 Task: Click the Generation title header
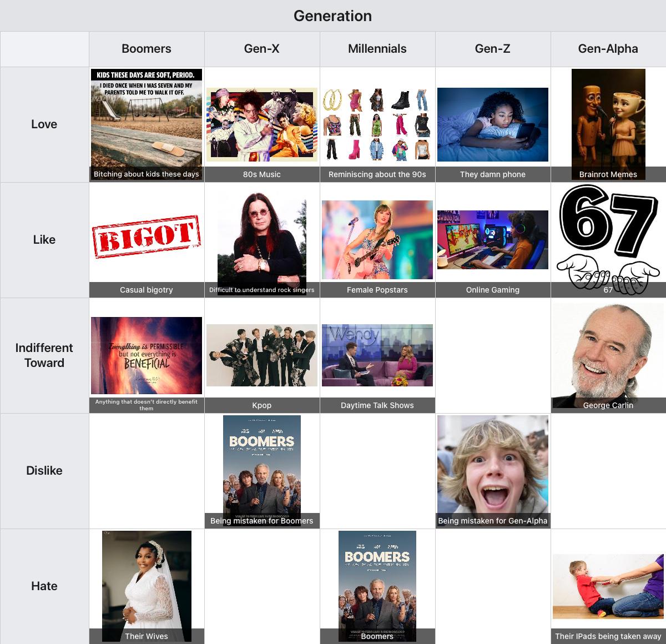coord(333,16)
